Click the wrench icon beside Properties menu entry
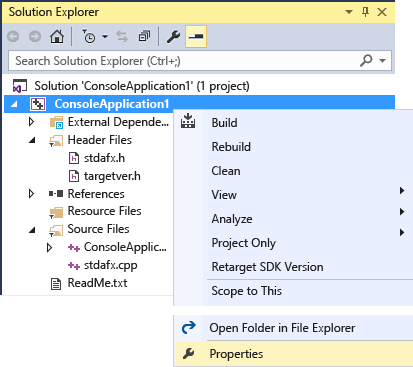413x367 pixels. point(188,354)
